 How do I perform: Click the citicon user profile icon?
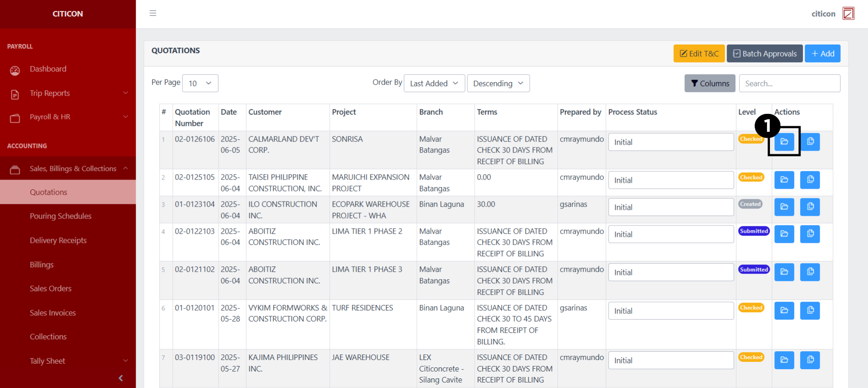click(848, 14)
